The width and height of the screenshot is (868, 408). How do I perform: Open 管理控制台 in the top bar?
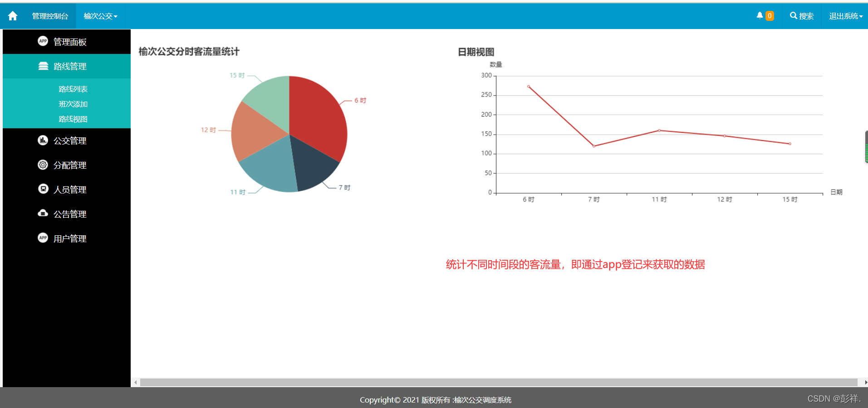click(50, 16)
